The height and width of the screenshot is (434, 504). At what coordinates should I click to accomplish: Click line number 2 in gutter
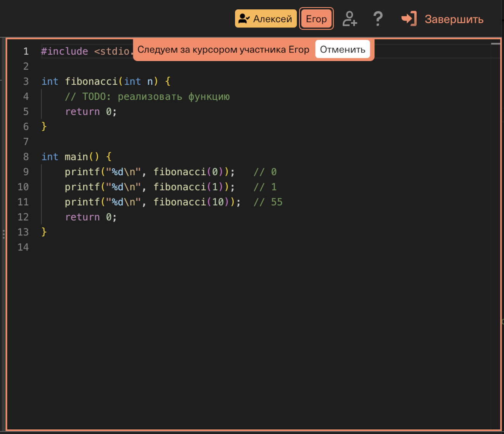[26, 66]
